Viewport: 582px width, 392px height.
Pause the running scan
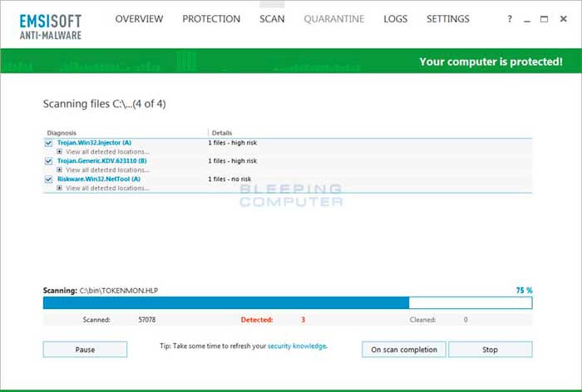point(85,350)
